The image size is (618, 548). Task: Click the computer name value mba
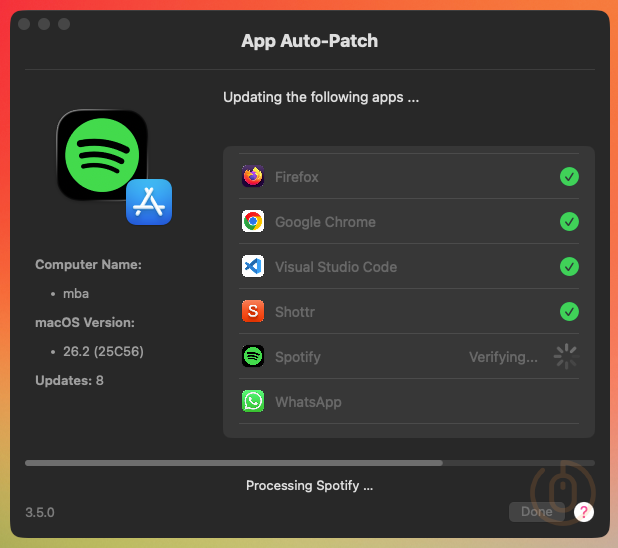point(76,294)
